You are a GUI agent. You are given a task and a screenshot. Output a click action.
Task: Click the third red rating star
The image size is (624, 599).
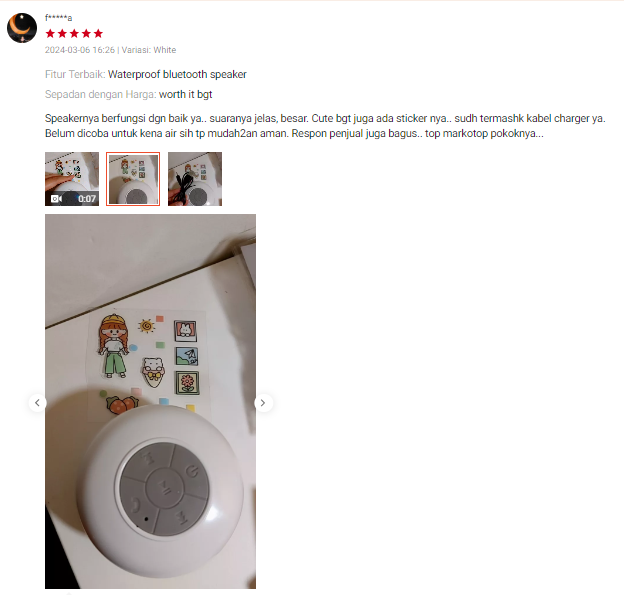74,33
